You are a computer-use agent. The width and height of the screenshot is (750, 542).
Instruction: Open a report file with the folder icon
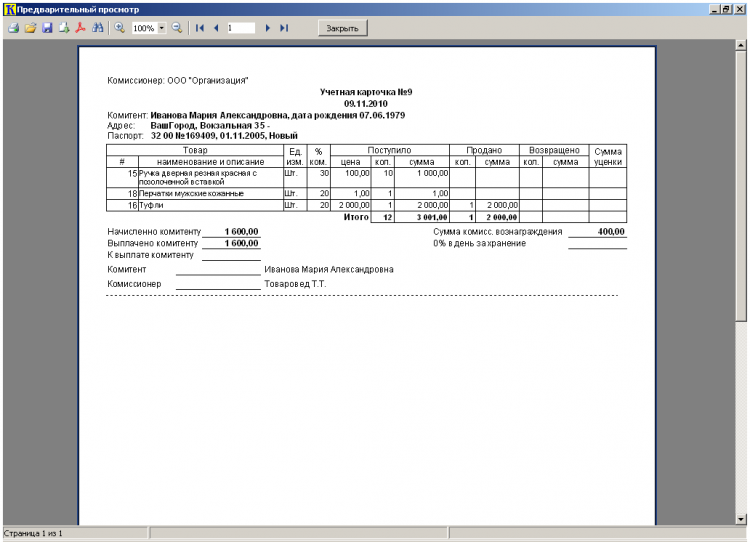[x=31, y=28]
